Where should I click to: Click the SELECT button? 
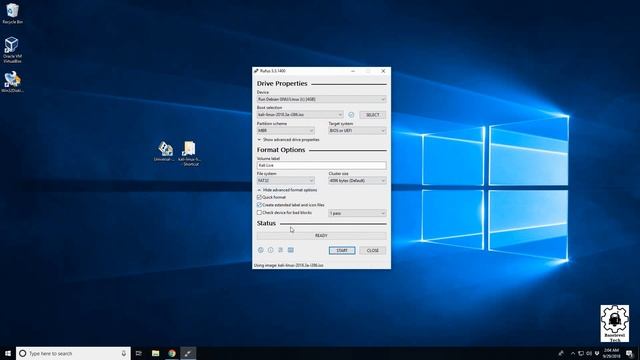[372, 115]
